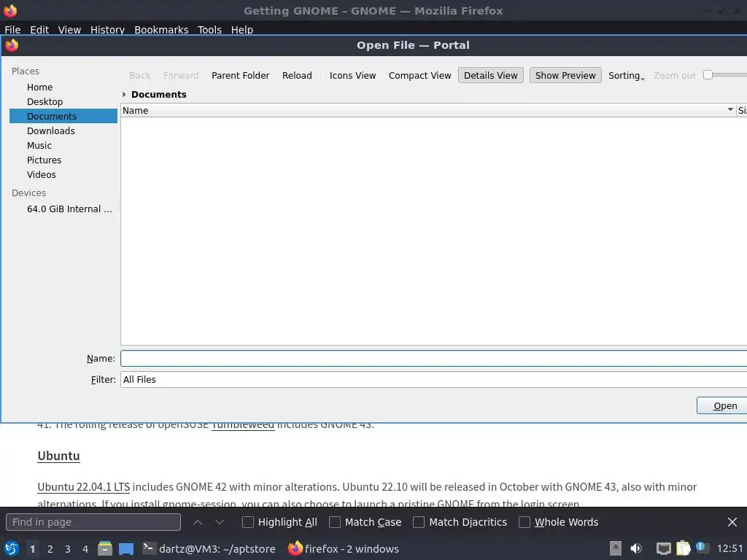Open the File menu in Firefox

tap(12, 29)
